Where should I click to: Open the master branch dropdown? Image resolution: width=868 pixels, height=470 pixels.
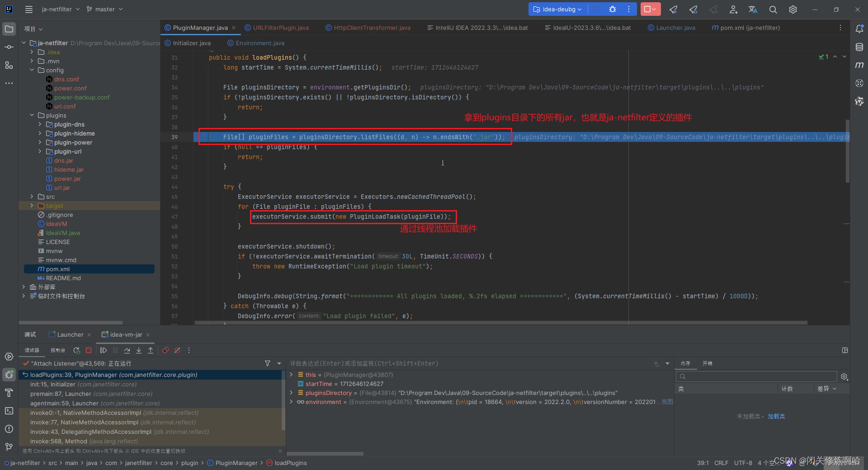pyautogui.click(x=104, y=9)
